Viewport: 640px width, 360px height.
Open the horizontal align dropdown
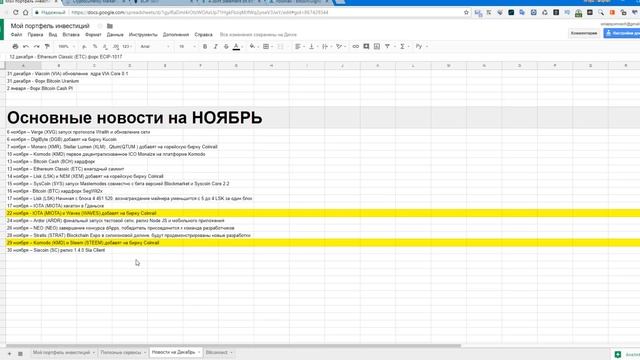(x=299, y=47)
